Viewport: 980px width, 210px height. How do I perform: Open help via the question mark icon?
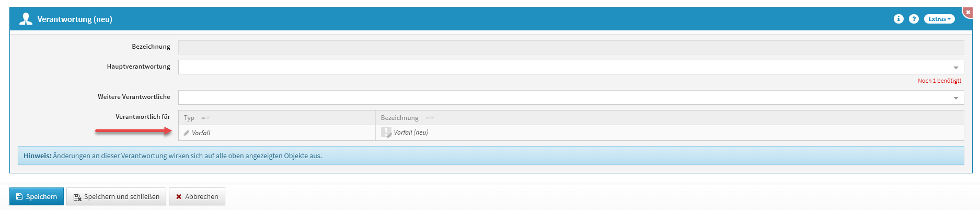[914, 19]
